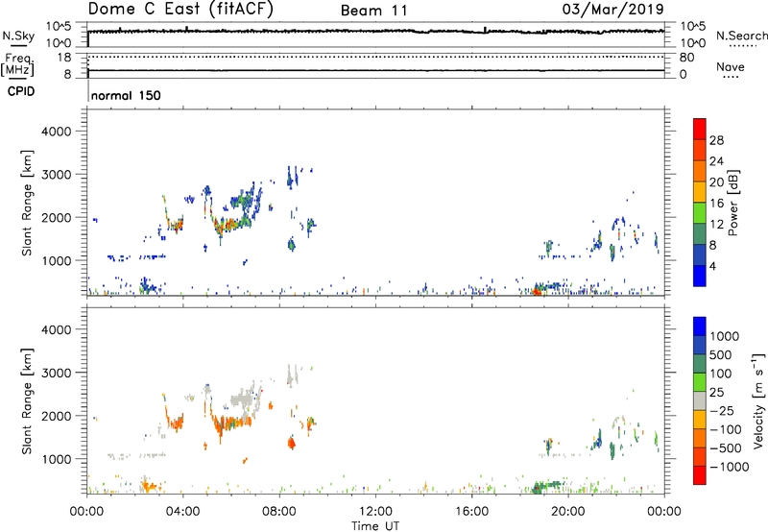
Task: Click the red bottom of Velocity color bar
Action: 700,475
